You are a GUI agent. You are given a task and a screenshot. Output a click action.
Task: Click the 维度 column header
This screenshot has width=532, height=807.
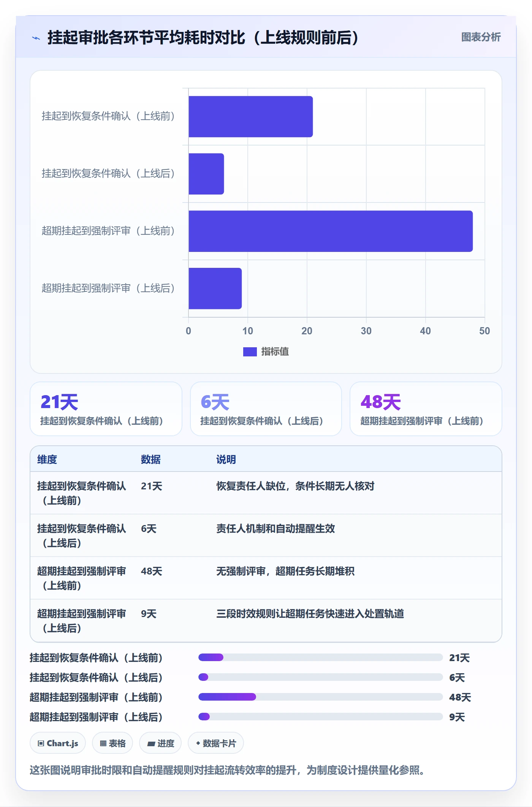pos(47,459)
